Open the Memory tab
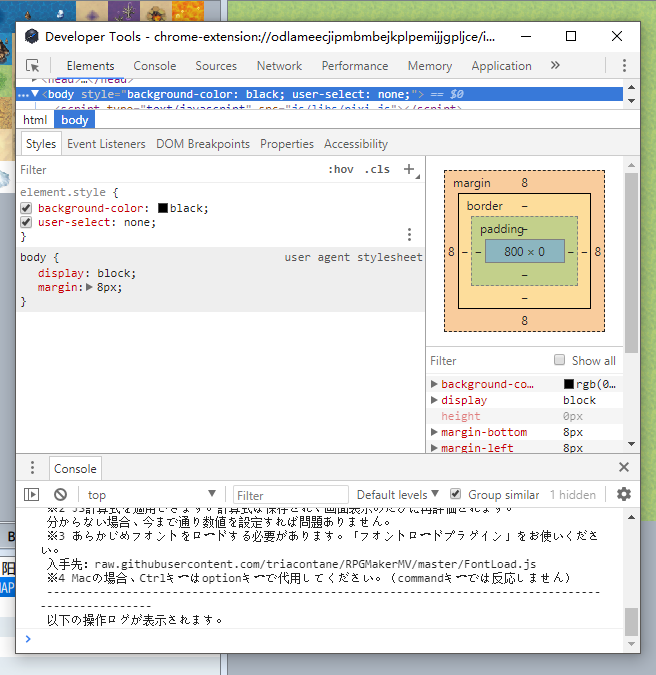656x675 pixels. tap(430, 66)
